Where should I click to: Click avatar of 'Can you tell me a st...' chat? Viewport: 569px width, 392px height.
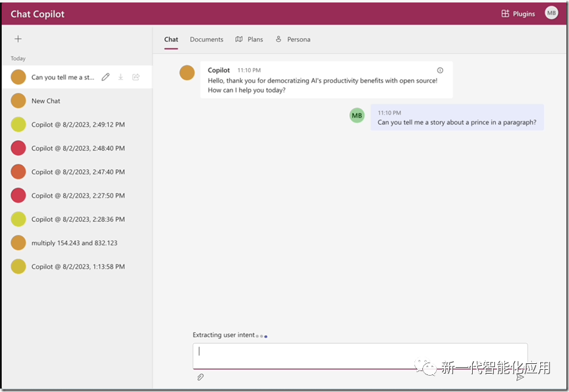click(18, 77)
